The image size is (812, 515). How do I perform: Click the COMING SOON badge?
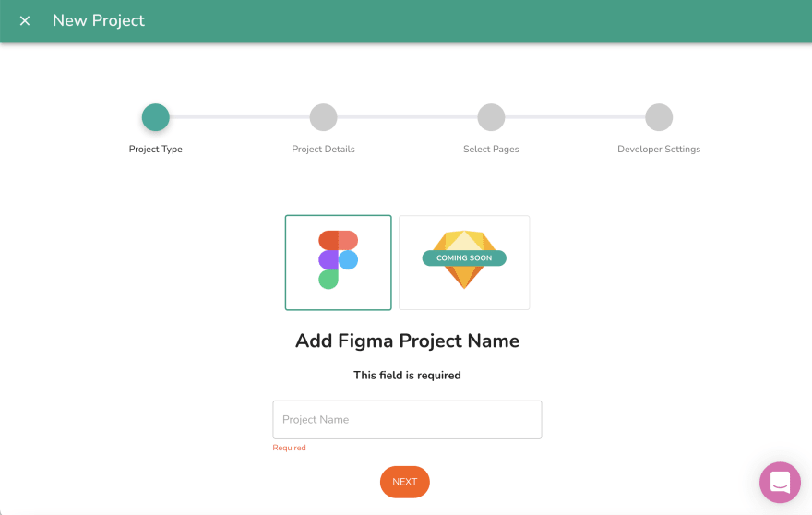[464, 258]
